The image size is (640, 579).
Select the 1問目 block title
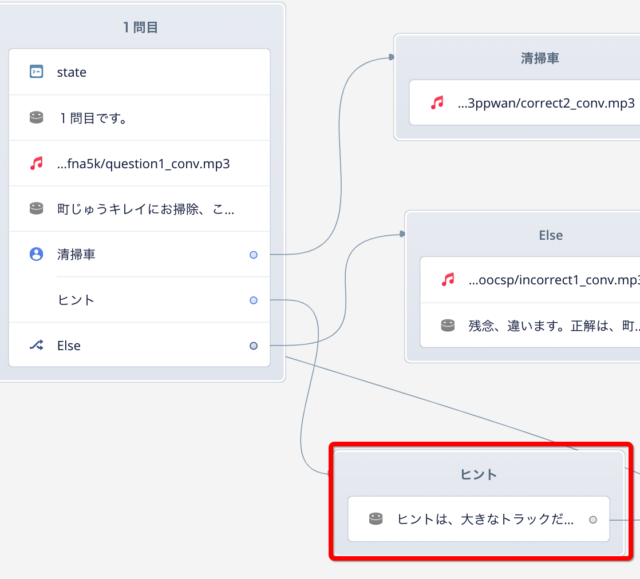pyautogui.click(x=140, y=27)
